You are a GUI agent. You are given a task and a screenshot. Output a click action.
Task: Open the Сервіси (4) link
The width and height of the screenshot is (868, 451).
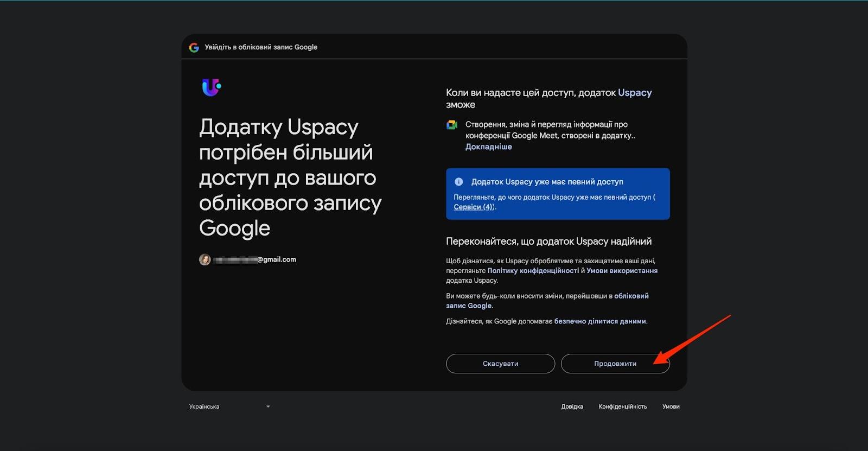[474, 207]
